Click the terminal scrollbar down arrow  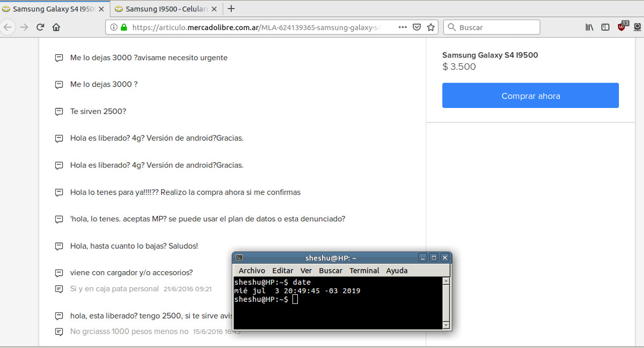445,325
